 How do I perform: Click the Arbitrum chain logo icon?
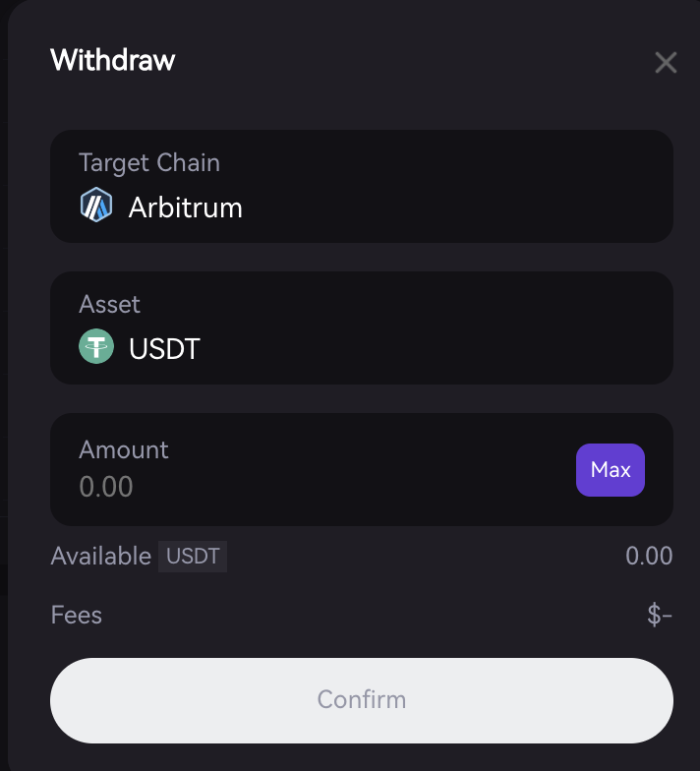pyautogui.click(x=95, y=207)
